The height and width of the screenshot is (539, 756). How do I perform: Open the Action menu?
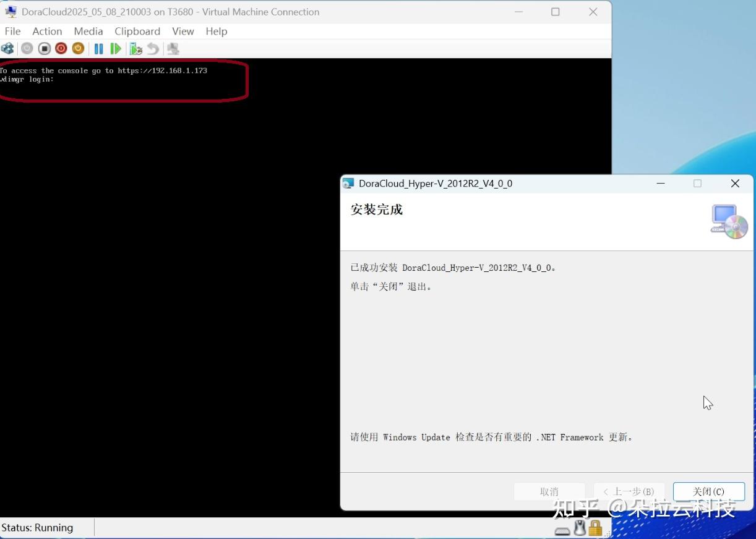click(47, 31)
